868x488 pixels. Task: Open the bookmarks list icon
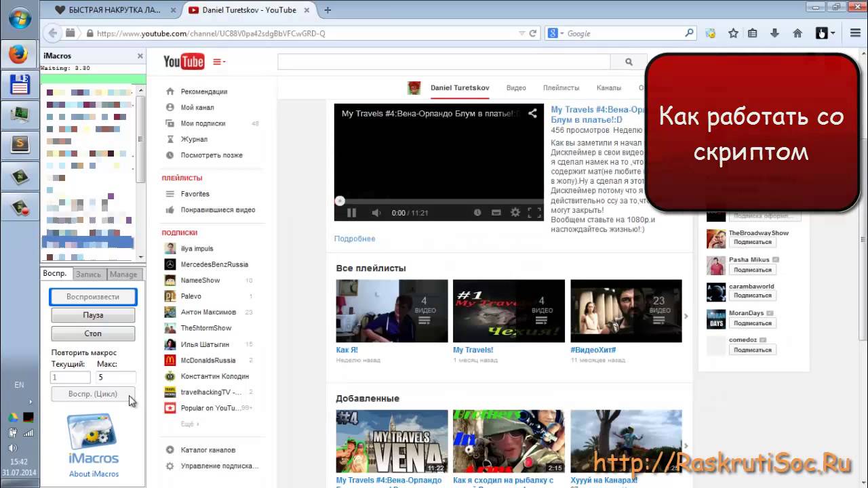pyautogui.click(x=753, y=33)
